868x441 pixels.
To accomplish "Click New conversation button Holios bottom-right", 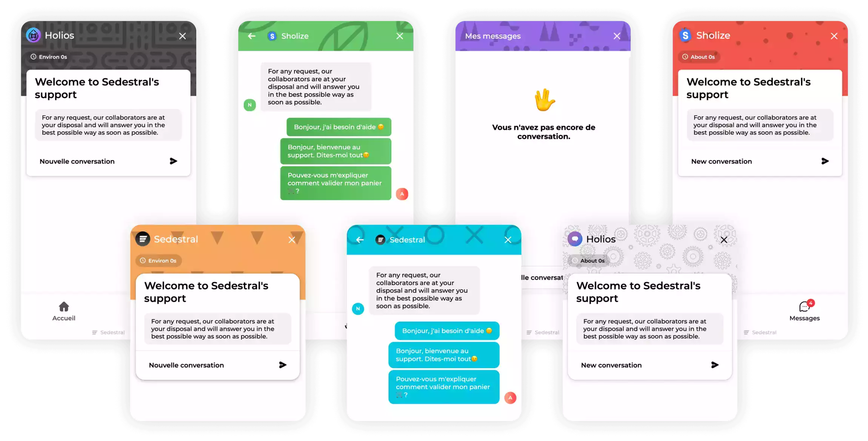I will [x=648, y=364].
